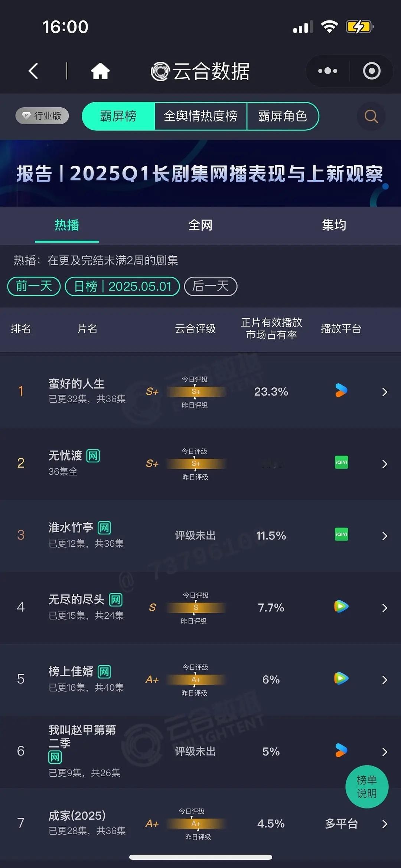Image resolution: width=401 pixels, height=868 pixels.
Task: Open search with magnifier icon
Action: tap(371, 116)
